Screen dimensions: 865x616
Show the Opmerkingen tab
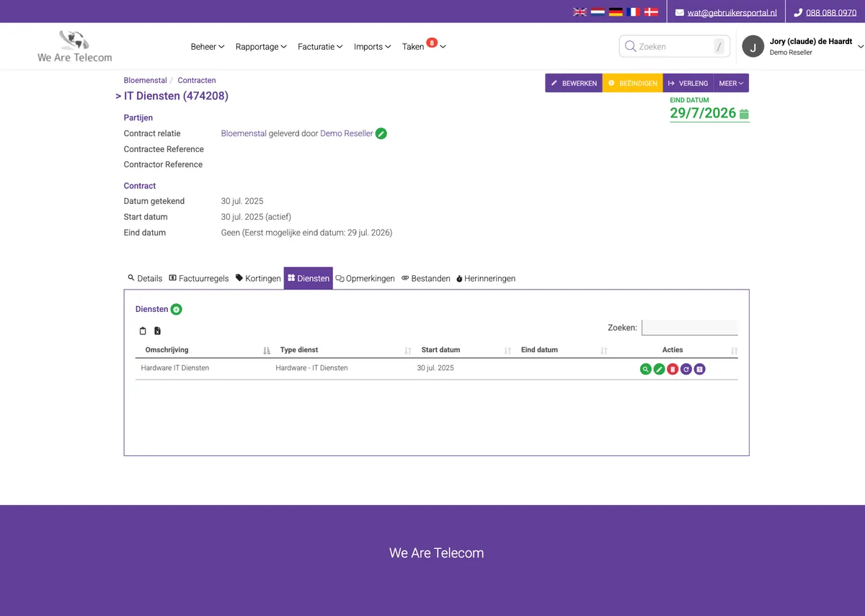click(x=365, y=278)
